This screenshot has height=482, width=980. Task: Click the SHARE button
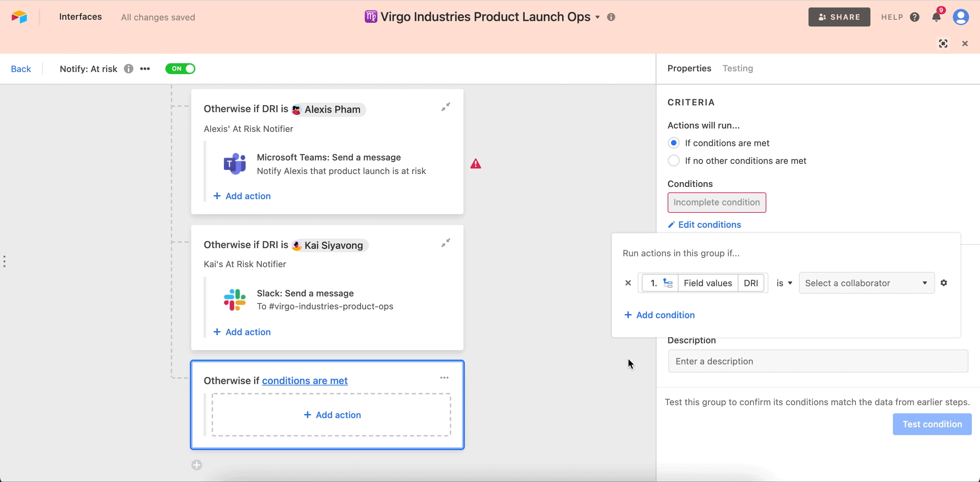coord(839,17)
